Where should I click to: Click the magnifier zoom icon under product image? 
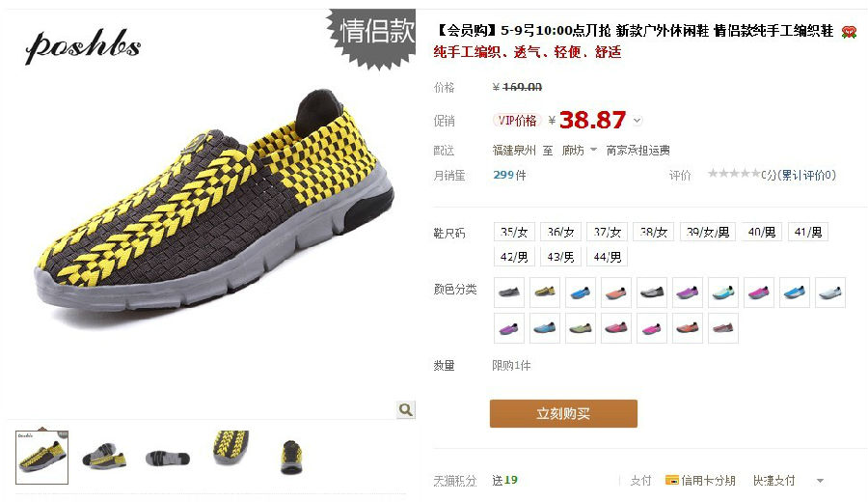point(406,409)
